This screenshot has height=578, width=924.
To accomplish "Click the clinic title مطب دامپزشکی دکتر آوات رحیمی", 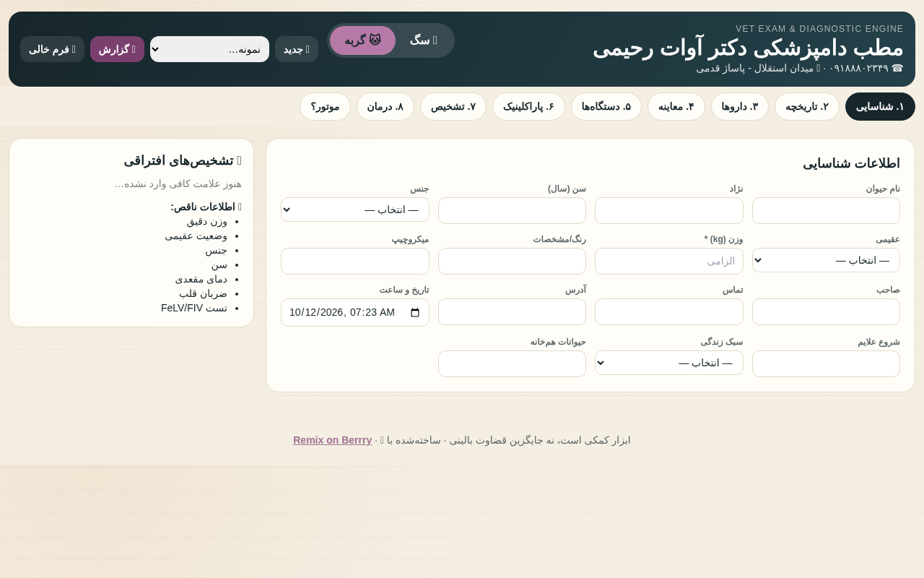I will [x=748, y=48].
